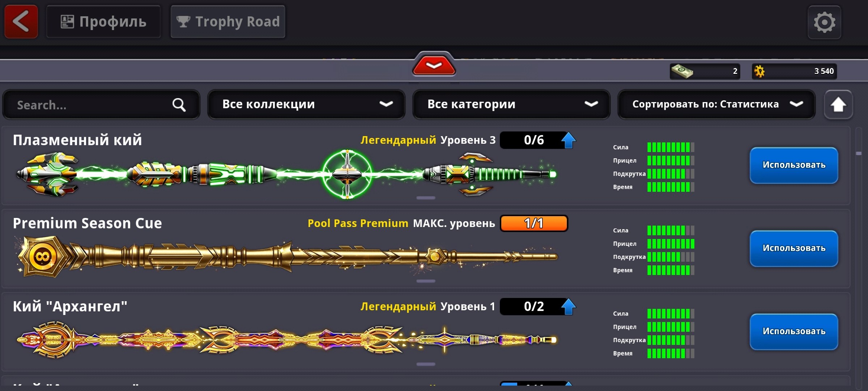Click the orange 1/1 progress bar

pyautogui.click(x=534, y=223)
